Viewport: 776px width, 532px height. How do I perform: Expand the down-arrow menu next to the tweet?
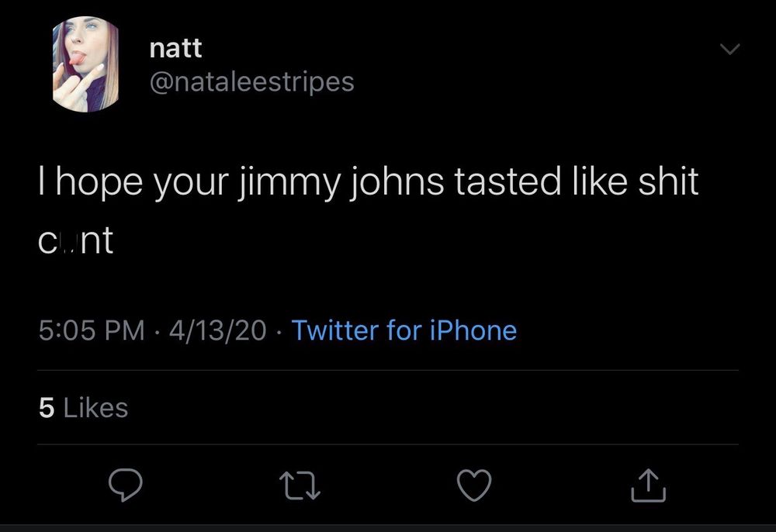pos(729,48)
